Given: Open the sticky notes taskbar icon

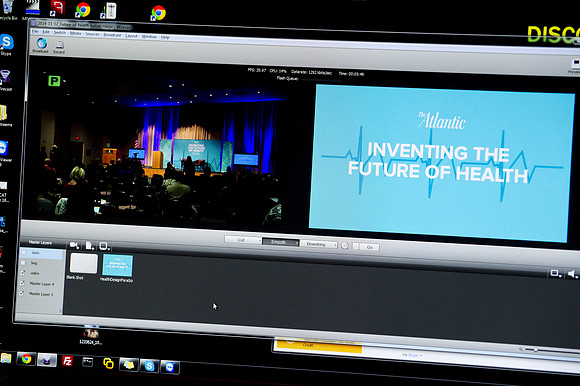Looking at the screenshot, I should (129, 365).
